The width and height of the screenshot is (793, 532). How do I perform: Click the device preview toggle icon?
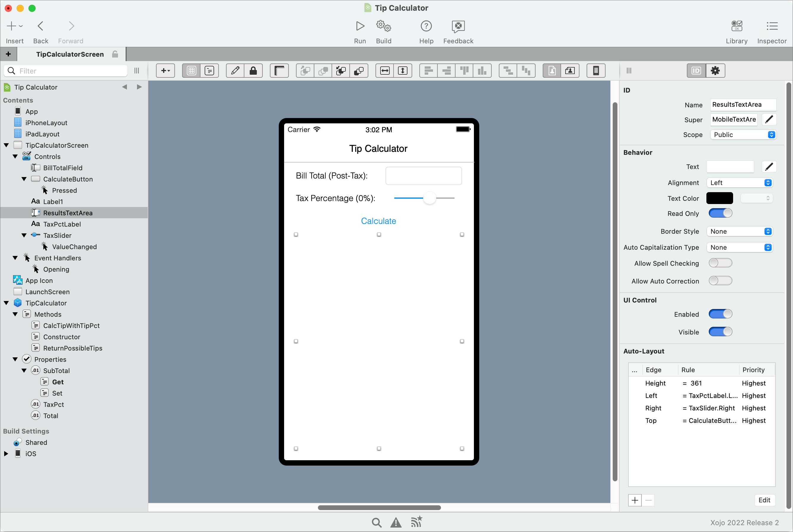point(595,71)
